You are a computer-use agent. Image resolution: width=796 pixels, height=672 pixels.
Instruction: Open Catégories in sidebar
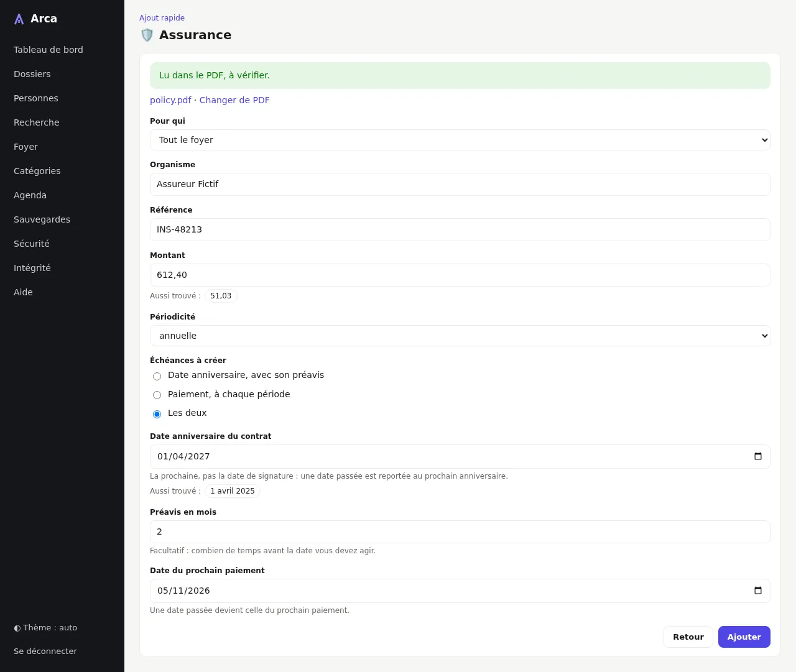coord(37,171)
